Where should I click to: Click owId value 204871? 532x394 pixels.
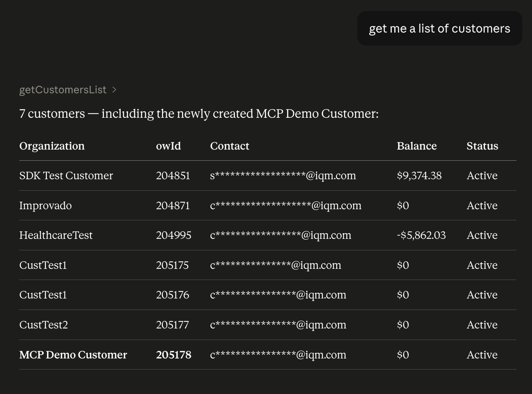pyautogui.click(x=173, y=206)
